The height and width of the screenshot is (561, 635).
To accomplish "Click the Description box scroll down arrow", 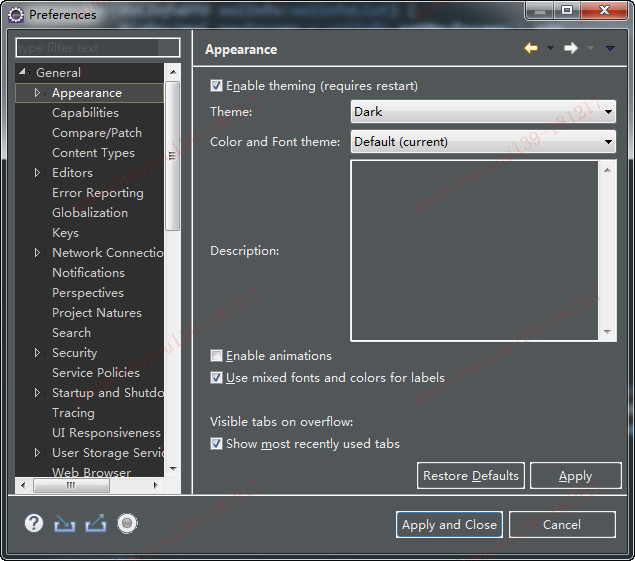I will pos(607,331).
